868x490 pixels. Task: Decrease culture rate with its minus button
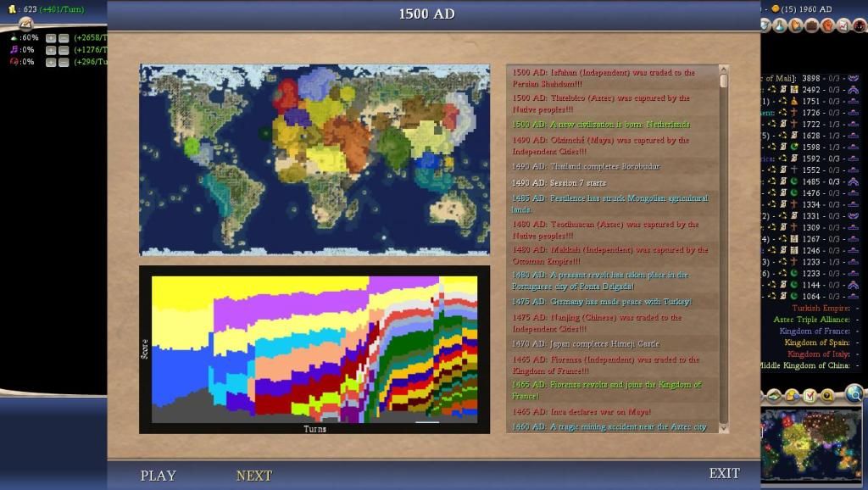coord(64,50)
